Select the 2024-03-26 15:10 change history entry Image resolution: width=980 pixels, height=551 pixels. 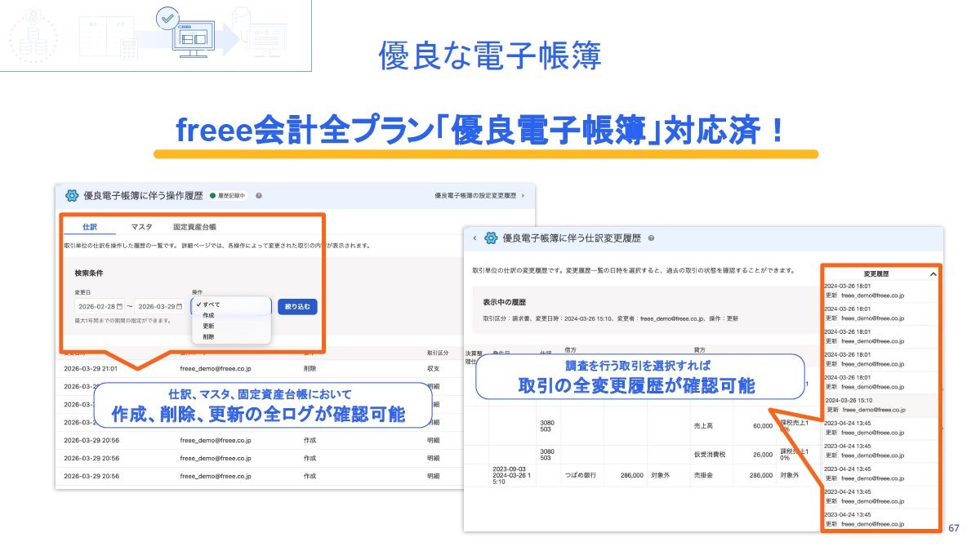click(880, 406)
